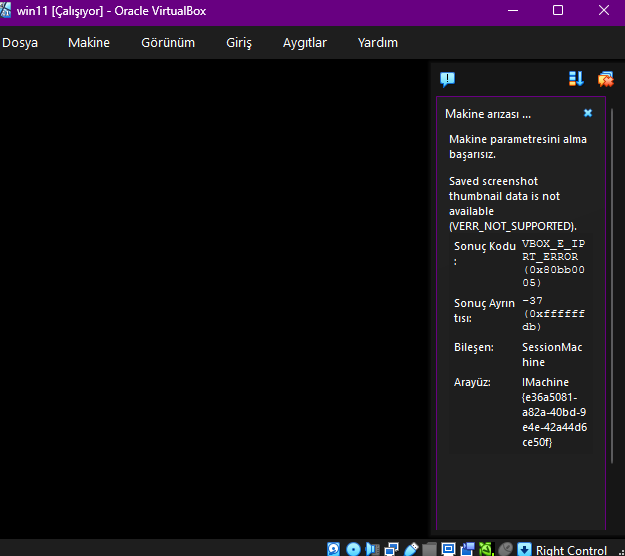625x556 pixels.
Task: Click the notification center speech bubble icon
Action: 447,79
